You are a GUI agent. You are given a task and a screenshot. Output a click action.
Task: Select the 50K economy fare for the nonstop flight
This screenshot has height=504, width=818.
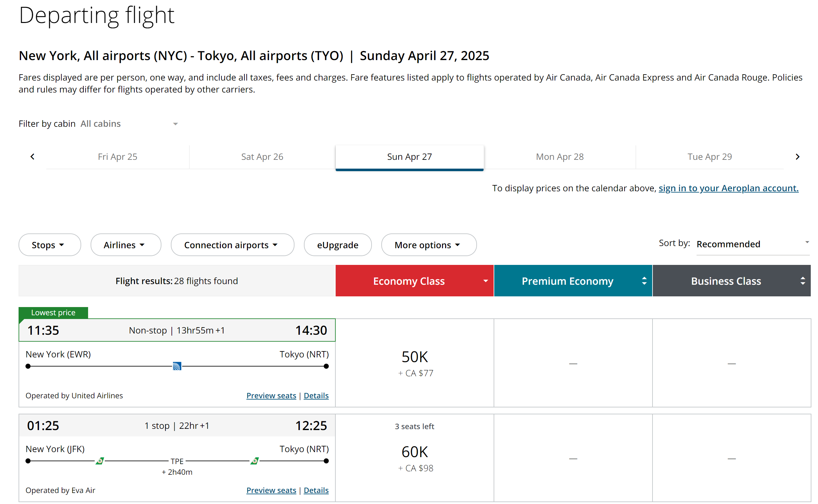[414, 363]
